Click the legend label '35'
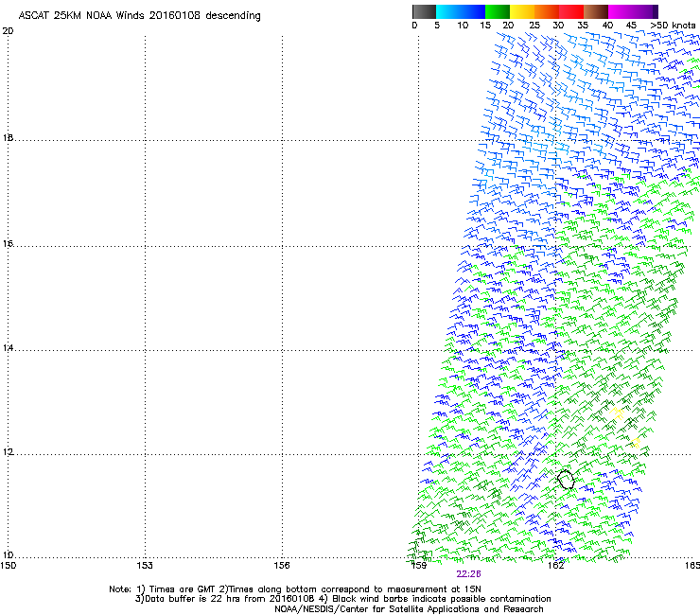This screenshot has height=615, width=700. point(583,26)
